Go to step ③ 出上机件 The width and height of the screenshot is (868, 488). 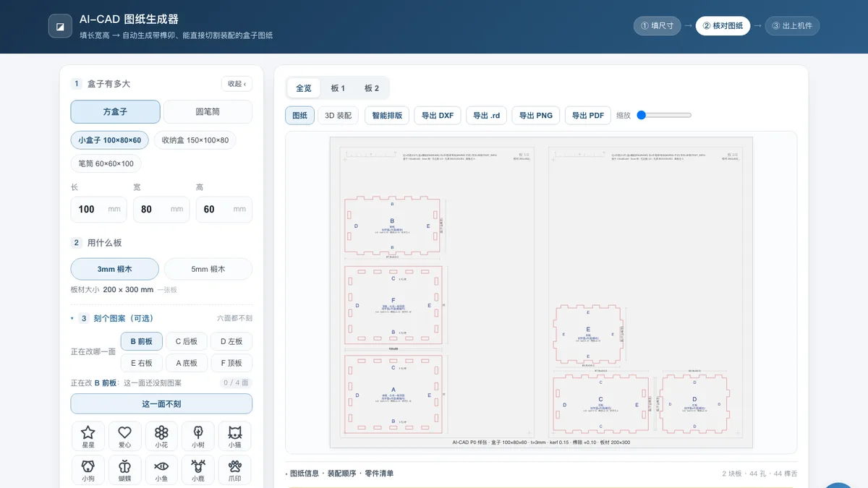coord(792,26)
